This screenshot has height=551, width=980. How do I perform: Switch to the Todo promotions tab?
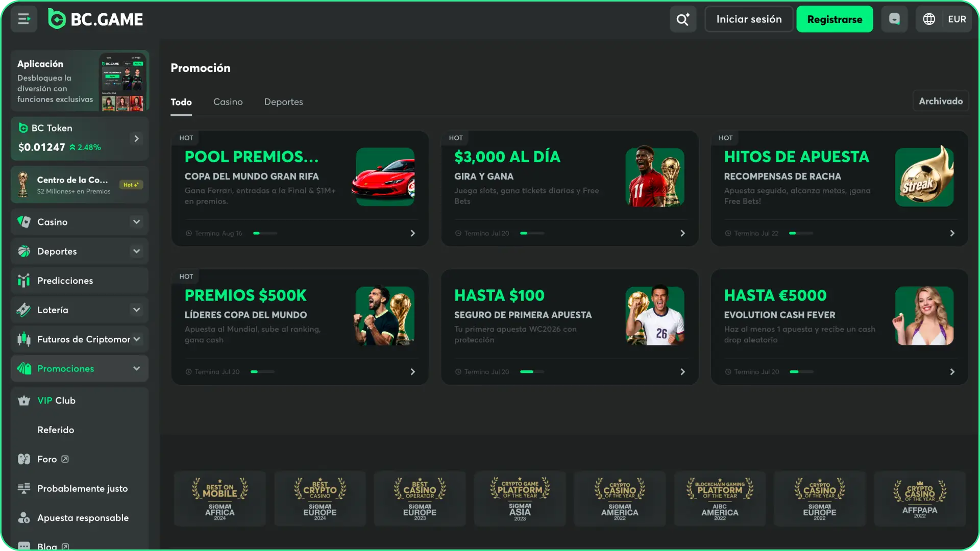click(x=181, y=102)
